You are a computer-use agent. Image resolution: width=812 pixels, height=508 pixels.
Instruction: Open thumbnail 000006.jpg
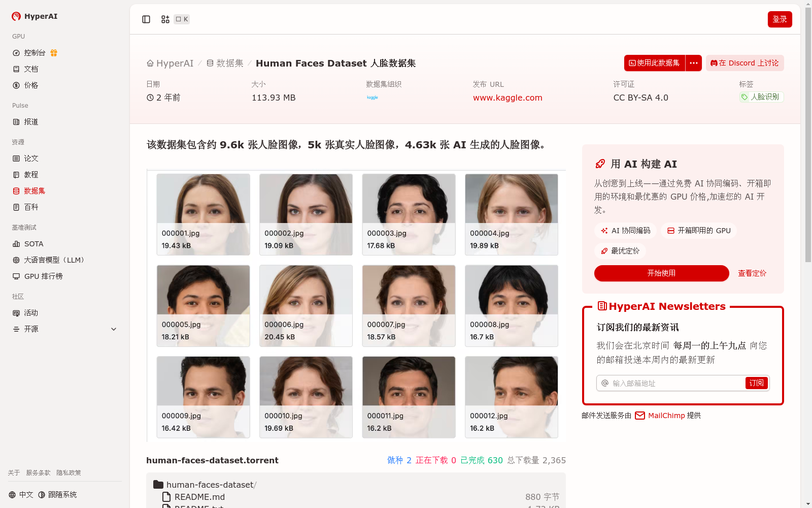306,306
